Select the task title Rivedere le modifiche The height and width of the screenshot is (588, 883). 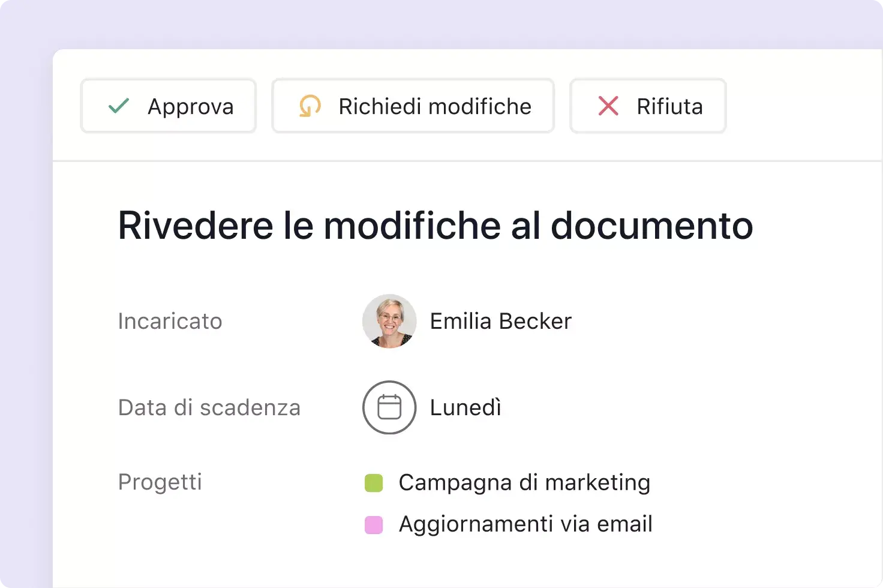(x=436, y=226)
